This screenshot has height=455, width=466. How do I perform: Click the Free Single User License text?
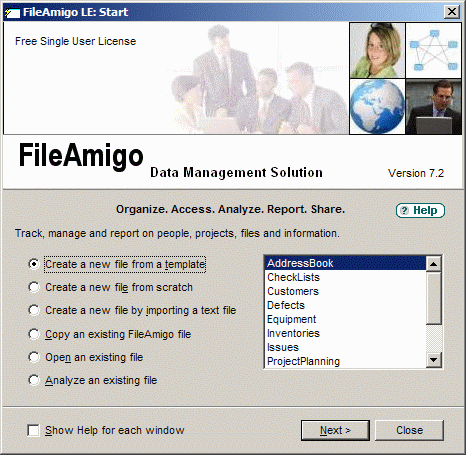(x=75, y=41)
